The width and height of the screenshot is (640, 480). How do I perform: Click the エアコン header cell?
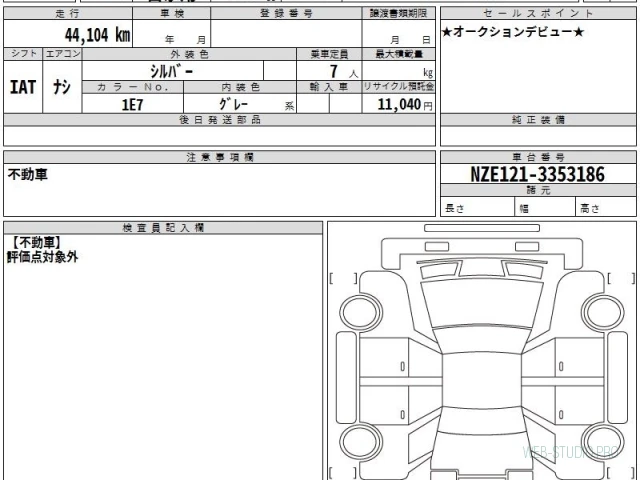62,54
